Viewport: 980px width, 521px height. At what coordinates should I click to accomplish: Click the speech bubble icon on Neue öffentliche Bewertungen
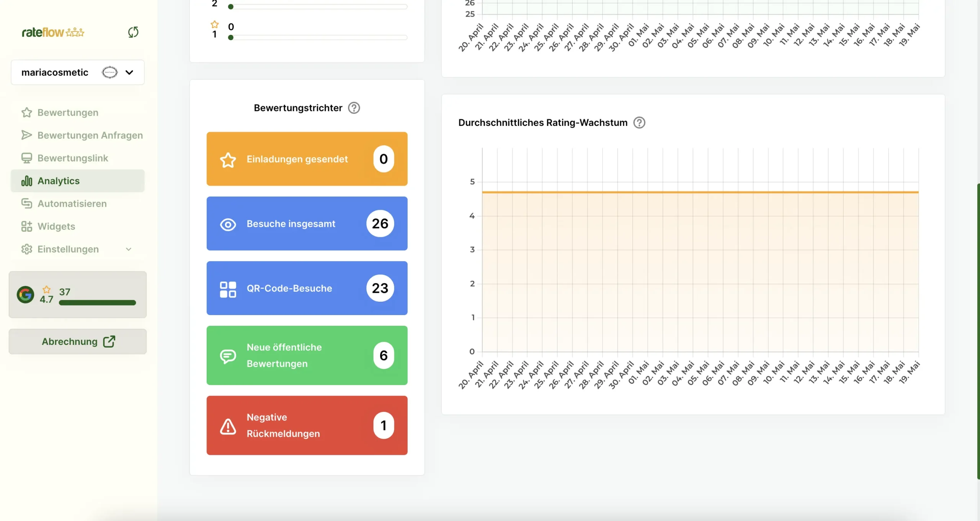(228, 356)
